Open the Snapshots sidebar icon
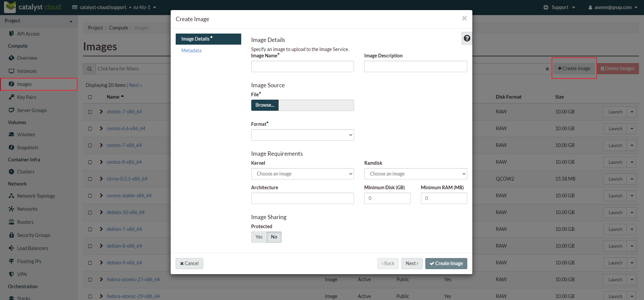 pyautogui.click(x=11, y=148)
